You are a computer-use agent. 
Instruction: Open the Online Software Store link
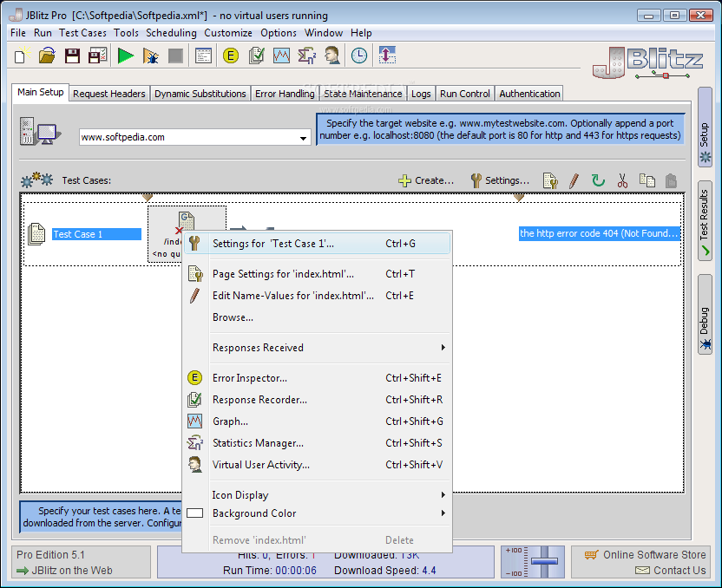pyautogui.click(x=645, y=555)
